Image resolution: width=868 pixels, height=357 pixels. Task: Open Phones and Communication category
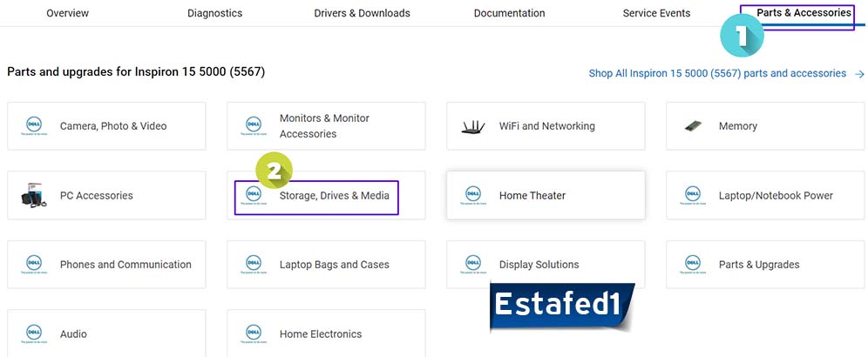[x=106, y=265]
